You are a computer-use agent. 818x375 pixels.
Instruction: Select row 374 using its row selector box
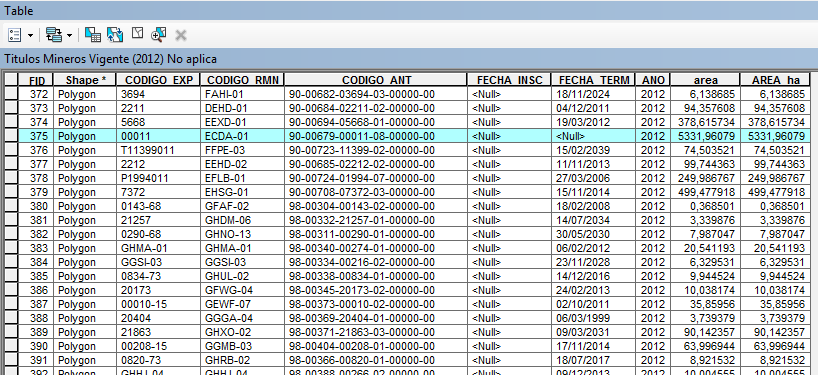(11, 123)
